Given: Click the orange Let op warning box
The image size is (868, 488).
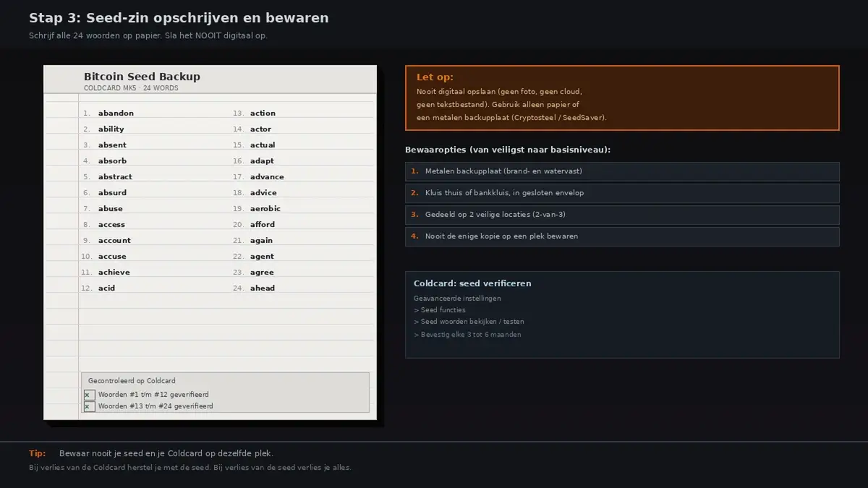Looking at the screenshot, I should coord(622,98).
